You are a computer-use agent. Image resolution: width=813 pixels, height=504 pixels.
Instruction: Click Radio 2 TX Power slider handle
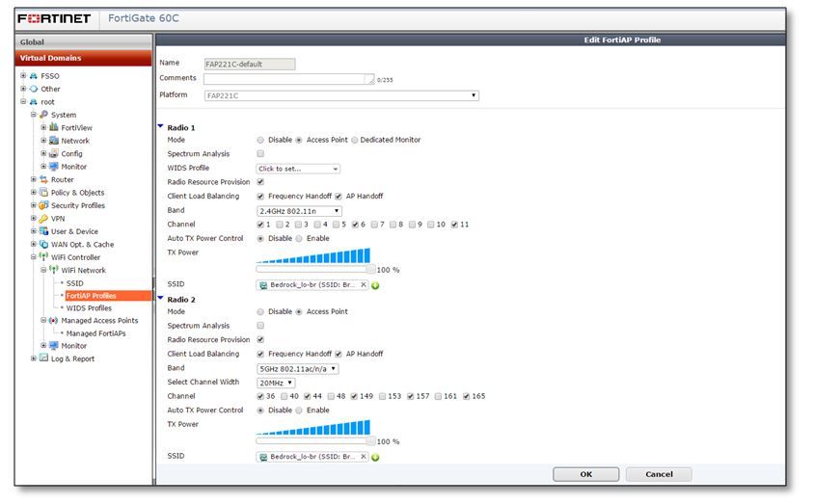tap(371, 441)
